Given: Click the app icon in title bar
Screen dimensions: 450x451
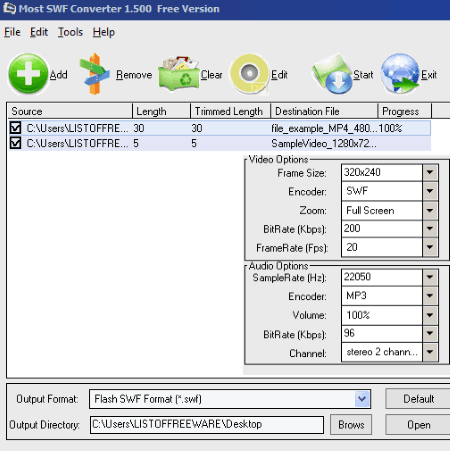Looking at the screenshot, I should pyautogui.click(x=9, y=8).
